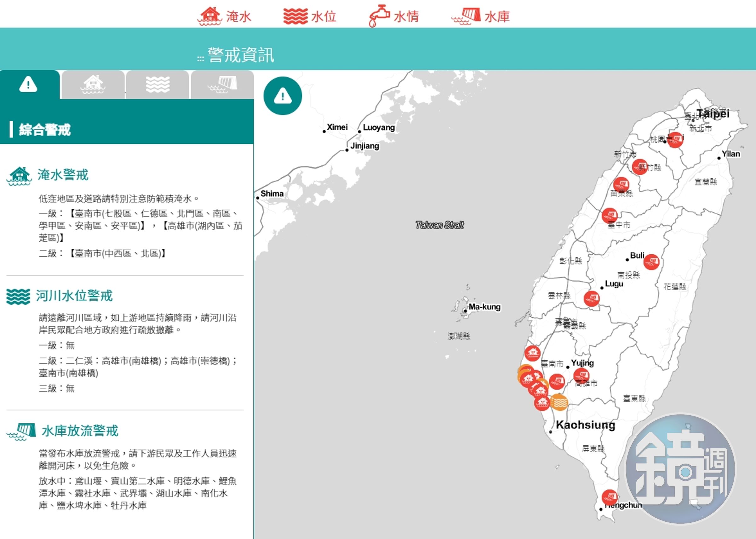Click the 河川水位警戒 section heading

[x=75, y=295]
